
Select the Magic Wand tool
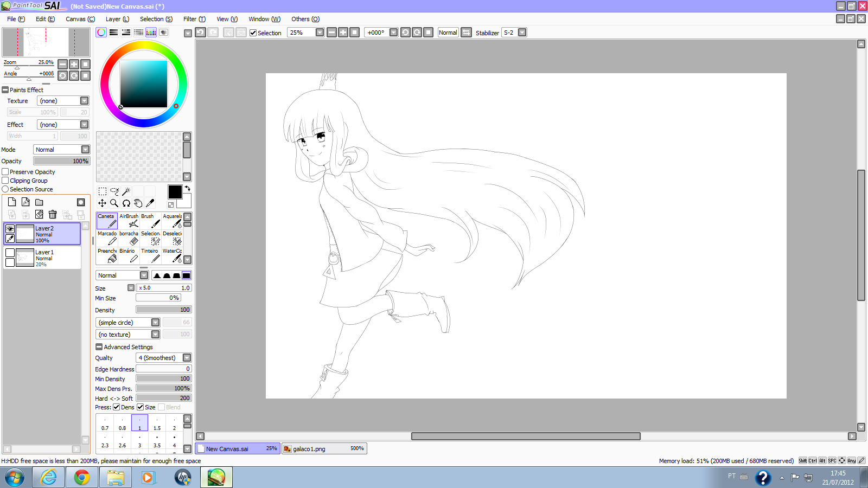(x=126, y=191)
